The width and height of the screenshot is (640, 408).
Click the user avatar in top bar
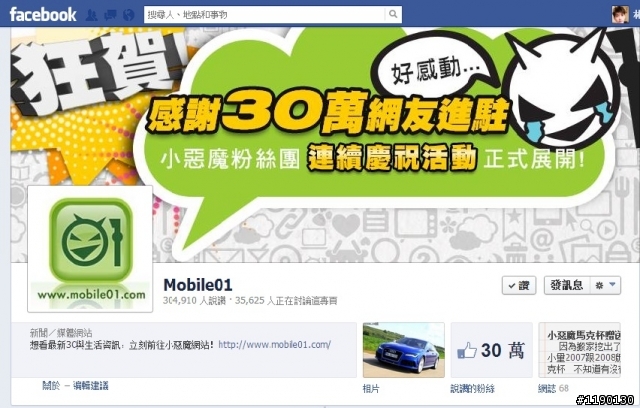[x=620, y=14]
